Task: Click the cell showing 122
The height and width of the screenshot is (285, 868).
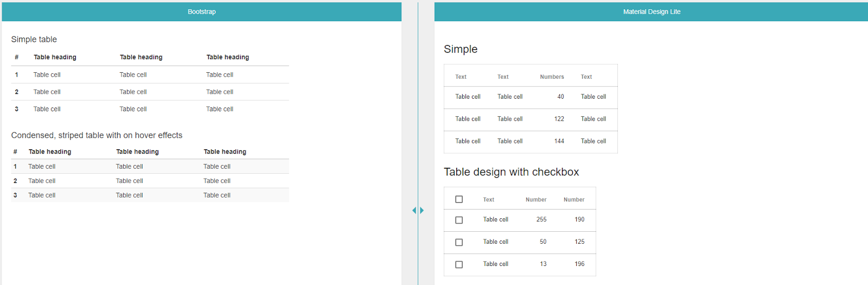Action: 559,119
